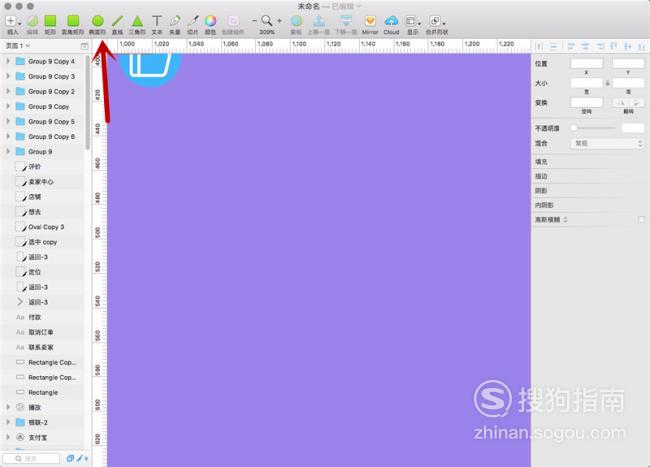Open the combine shapes (合并形状) dropdown
The width and height of the screenshot is (650, 467).
point(437,24)
